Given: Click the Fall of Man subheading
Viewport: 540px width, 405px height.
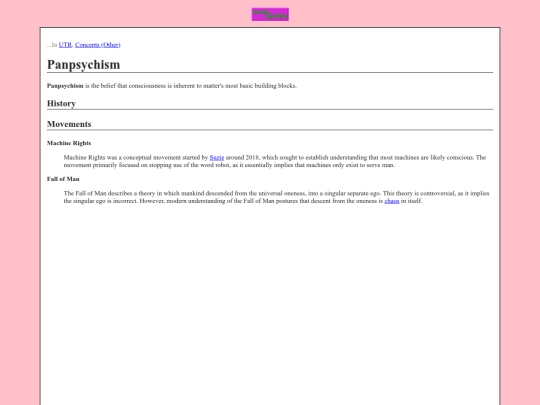Looking at the screenshot, I should click(x=63, y=179).
